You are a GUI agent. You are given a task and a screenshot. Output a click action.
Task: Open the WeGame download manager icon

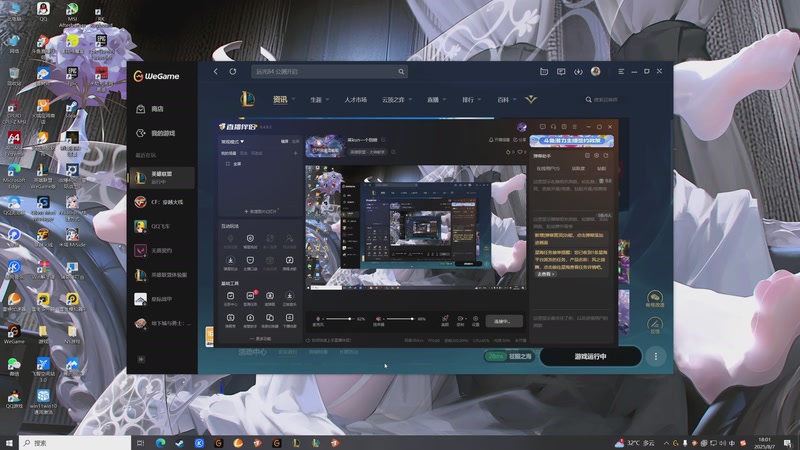(578, 72)
